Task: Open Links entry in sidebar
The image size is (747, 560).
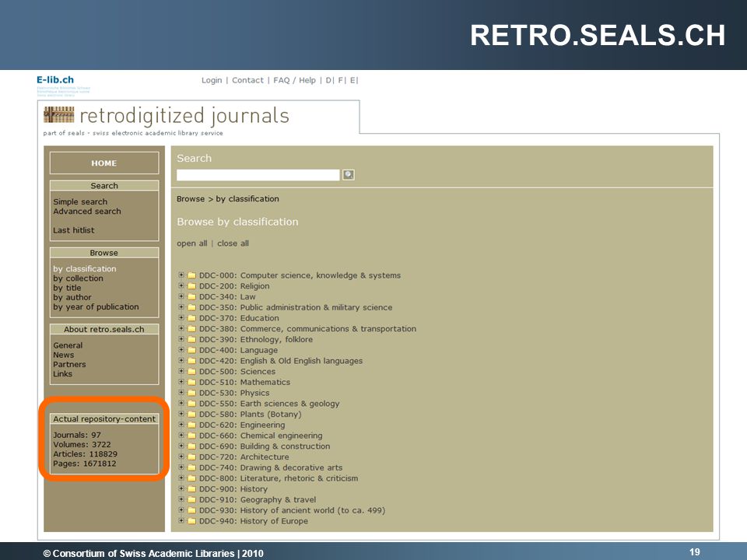Action: (x=62, y=374)
